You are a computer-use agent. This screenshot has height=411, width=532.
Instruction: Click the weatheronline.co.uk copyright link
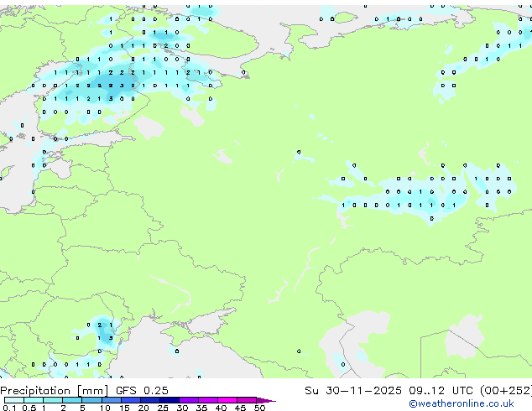(462, 403)
